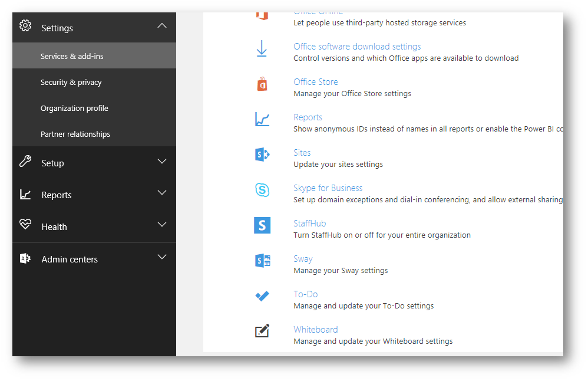Image resolution: width=588 pixels, height=381 pixels.
Task: Click 'Turn StaffHub on or off' description
Action: pos(382,235)
